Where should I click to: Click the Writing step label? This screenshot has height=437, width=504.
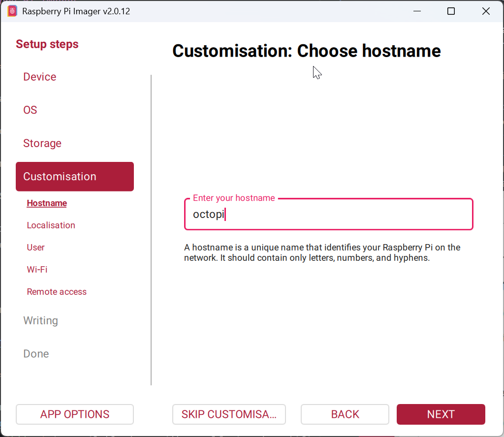pyautogui.click(x=40, y=321)
